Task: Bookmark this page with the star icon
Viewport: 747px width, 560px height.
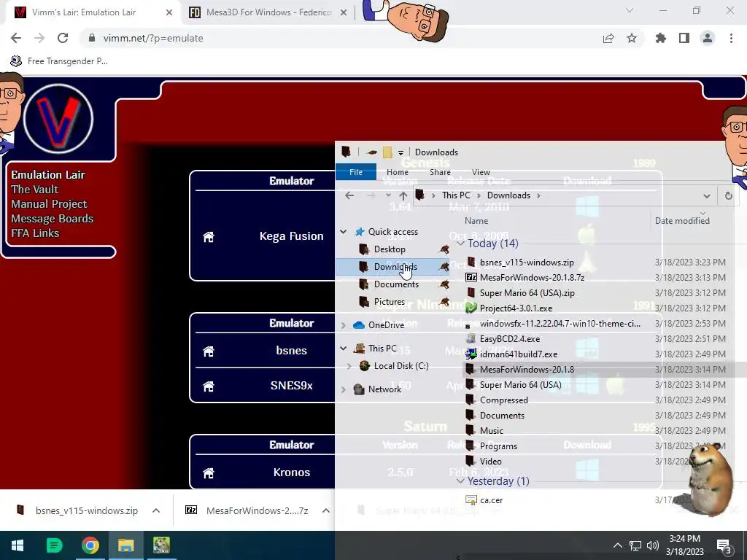Action: pyautogui.click(x=632, y=38)
